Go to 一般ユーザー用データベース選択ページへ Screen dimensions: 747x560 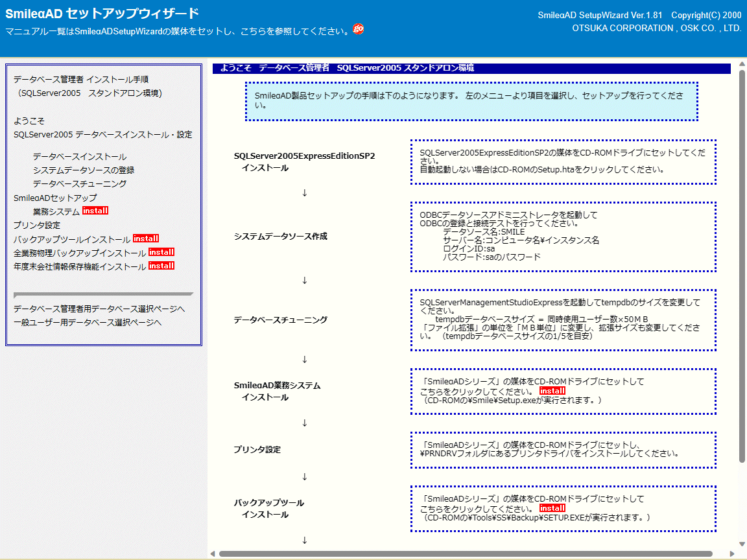88,323
